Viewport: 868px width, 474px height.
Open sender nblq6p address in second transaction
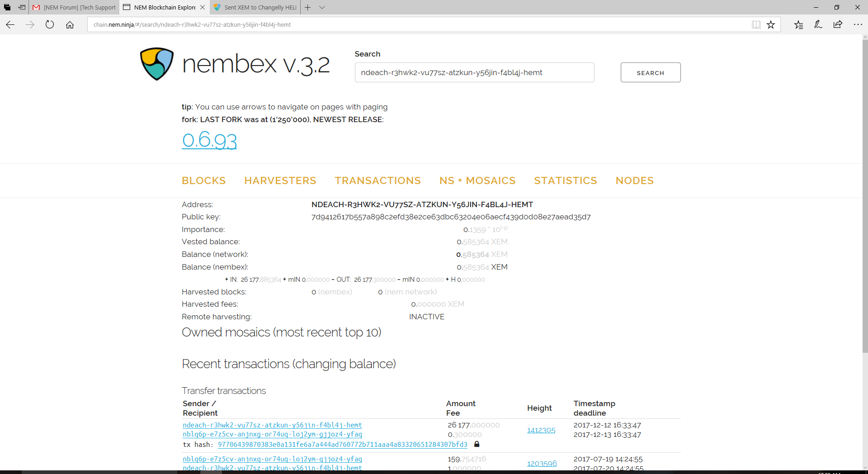[x=272, y=459]
